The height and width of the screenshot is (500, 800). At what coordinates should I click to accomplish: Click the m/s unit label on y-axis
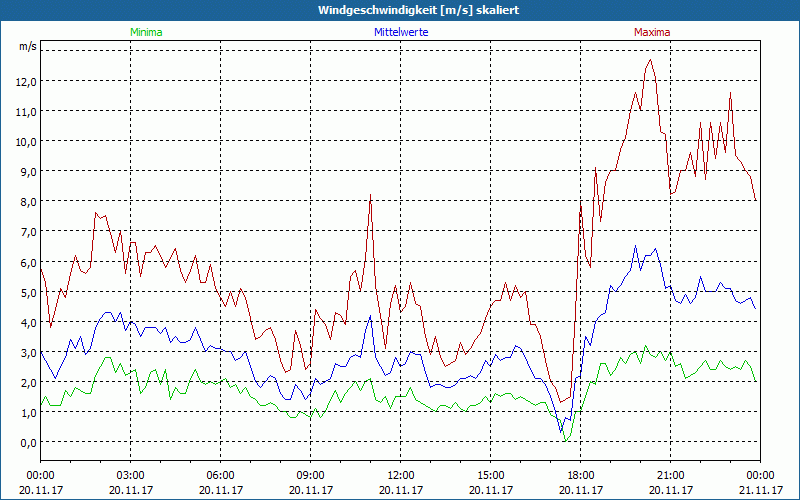27,47
